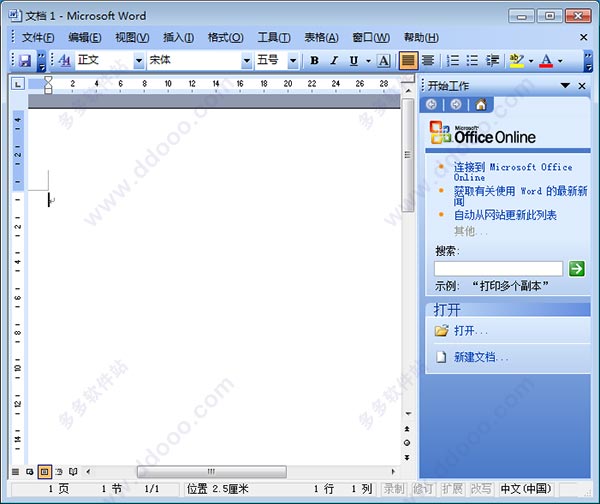This screenshot has height=504, width=600.
Task: Click the horizontal scrollbar thumb
Action: coord(212,472)
